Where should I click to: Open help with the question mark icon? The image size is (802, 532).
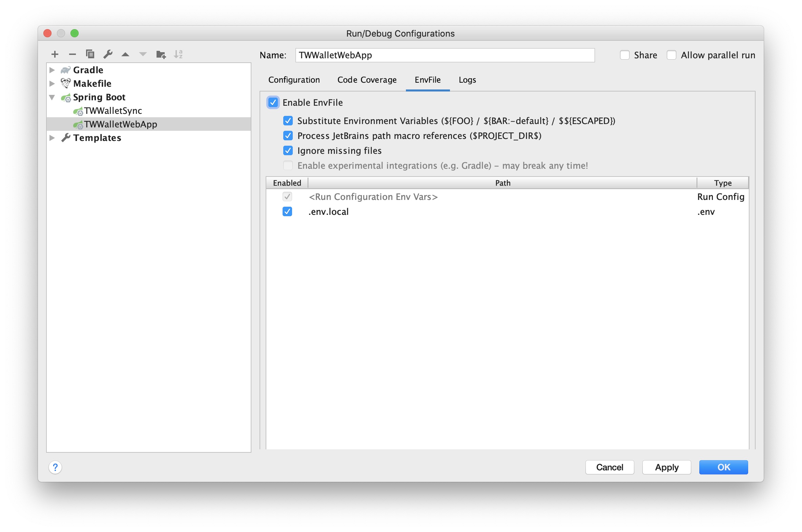(55, 467)
